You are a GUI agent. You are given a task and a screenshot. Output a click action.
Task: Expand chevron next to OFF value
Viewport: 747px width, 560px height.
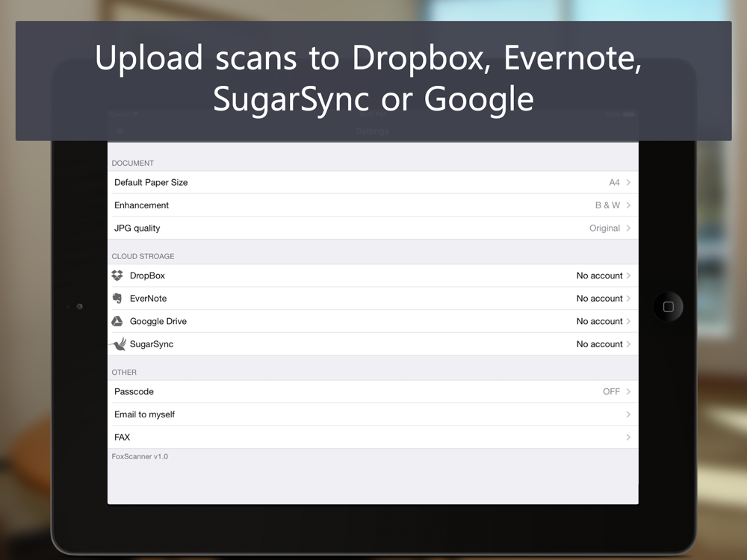[x=628, y=391]
